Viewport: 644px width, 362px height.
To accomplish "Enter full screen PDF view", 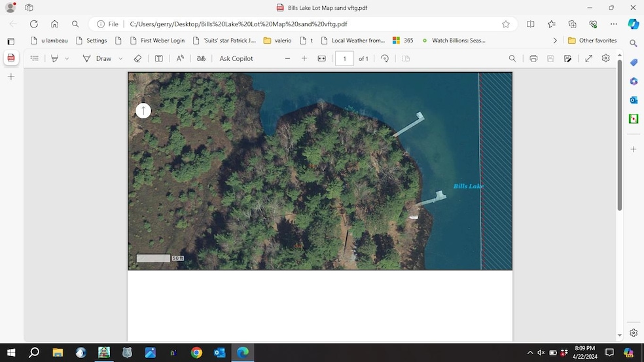I will [x=588, y=58].
